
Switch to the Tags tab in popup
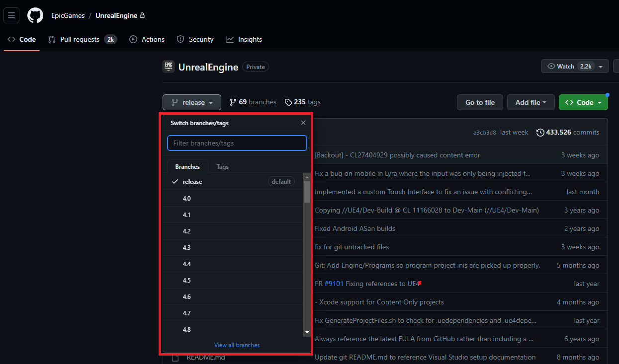[x=223, y=167]
